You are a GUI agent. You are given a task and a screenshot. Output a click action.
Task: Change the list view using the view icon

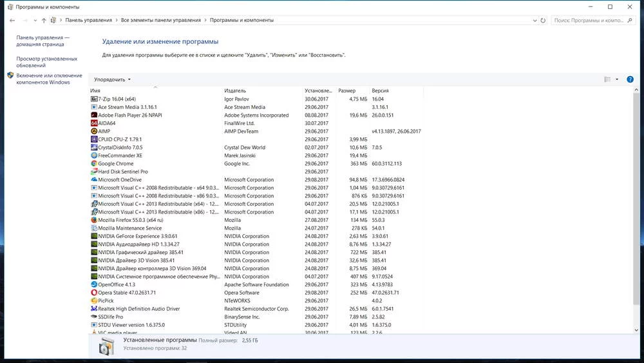pyautogui.click(x=607, y=79)
